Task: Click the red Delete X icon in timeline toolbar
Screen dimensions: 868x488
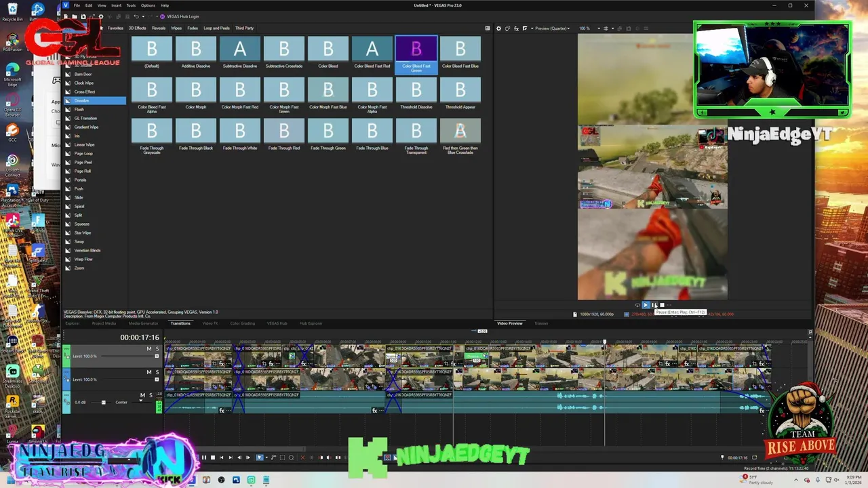Action: [302, 457]
